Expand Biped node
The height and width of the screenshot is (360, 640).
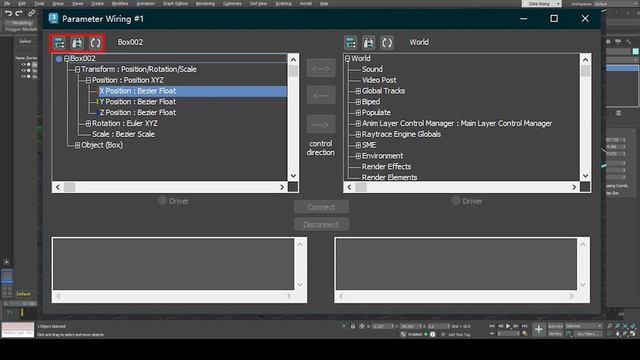tap(358, 102)
